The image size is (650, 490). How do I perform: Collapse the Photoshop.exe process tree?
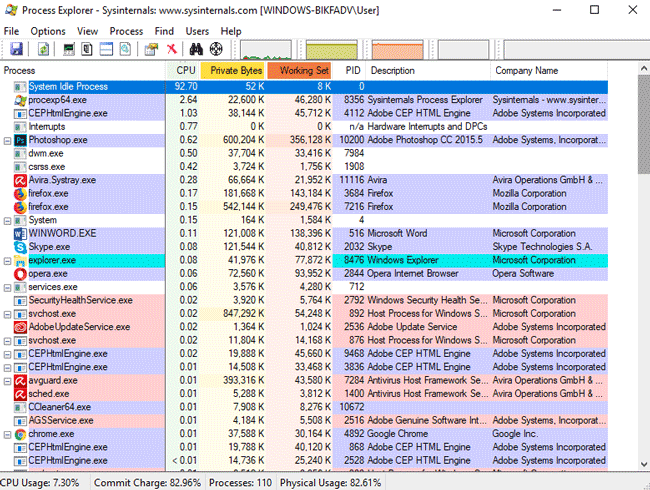8,141
